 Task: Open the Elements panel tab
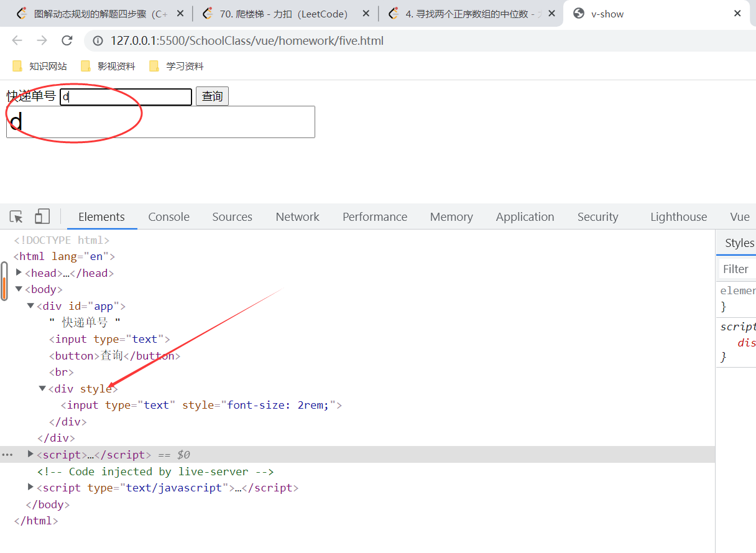coord(101,216)
